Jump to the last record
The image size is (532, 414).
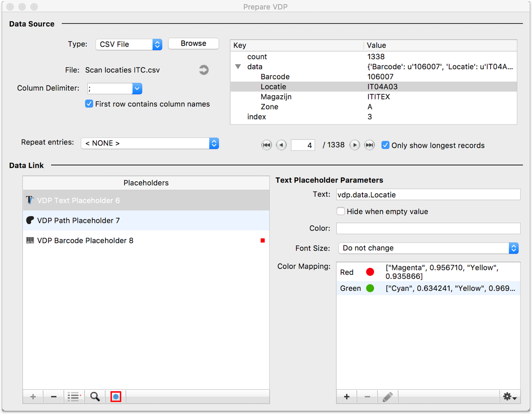point(369,145)
